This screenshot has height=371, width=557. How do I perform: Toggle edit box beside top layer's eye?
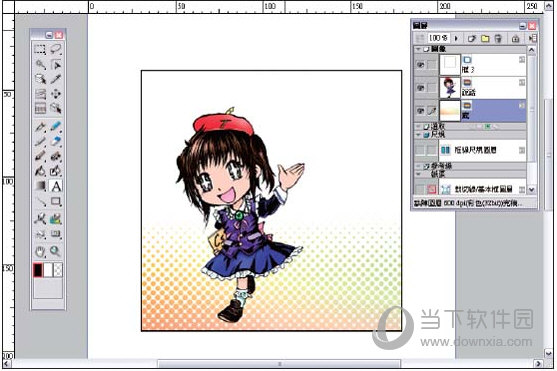pos(432,65)
